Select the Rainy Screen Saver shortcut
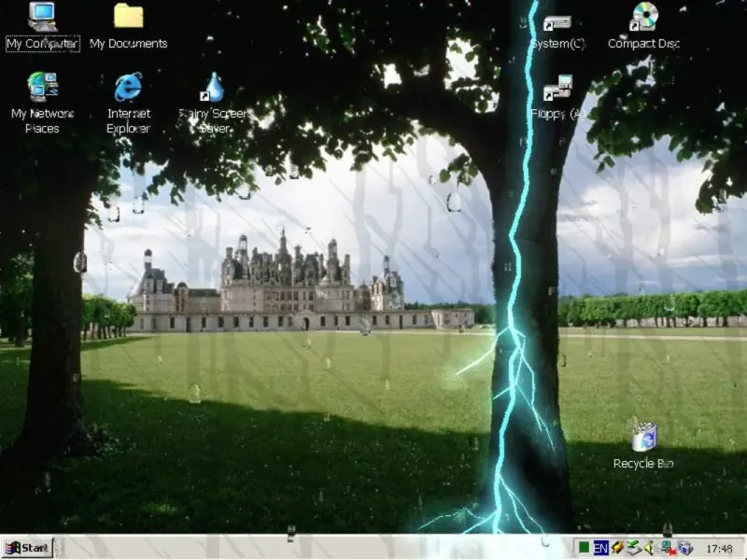This screenshot has width=747, height=560. 214,87
